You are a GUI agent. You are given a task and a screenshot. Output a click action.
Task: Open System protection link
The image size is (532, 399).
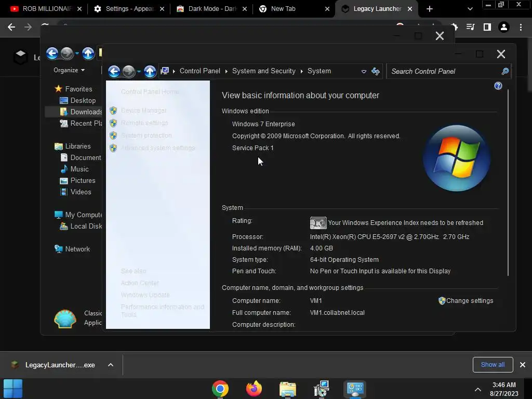[146, 136]
